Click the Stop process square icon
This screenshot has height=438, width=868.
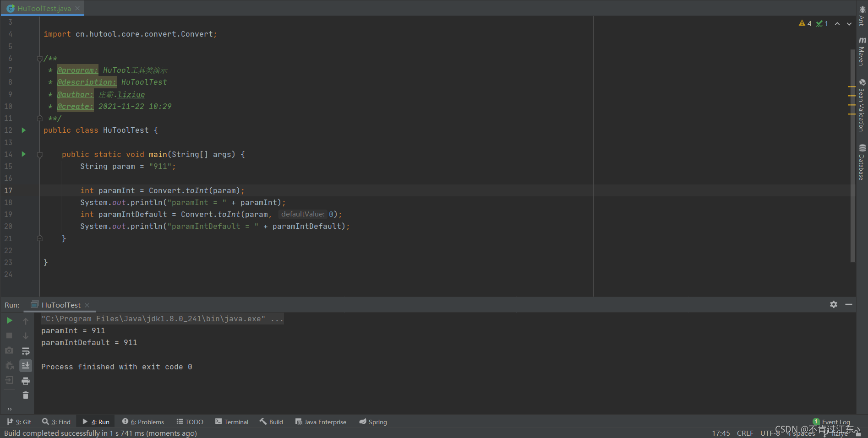[9, 335]
